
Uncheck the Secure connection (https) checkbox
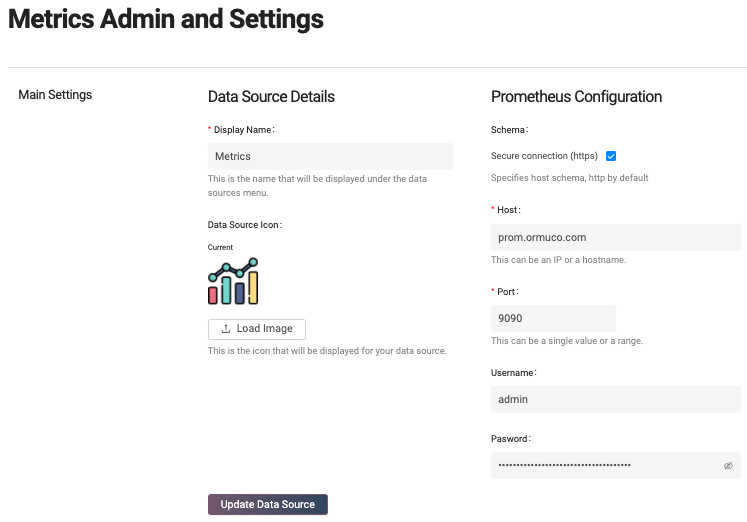(x=610, y=156)
